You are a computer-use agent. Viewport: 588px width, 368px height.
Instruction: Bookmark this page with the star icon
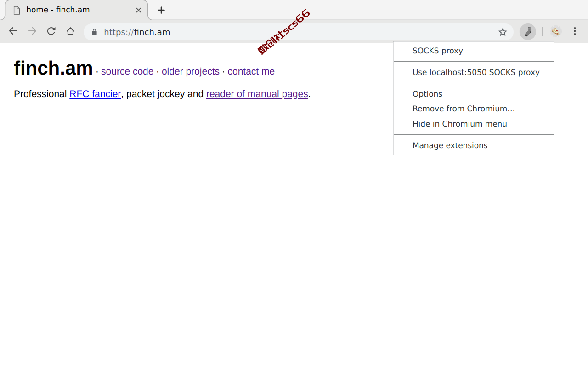pos(503,32)
